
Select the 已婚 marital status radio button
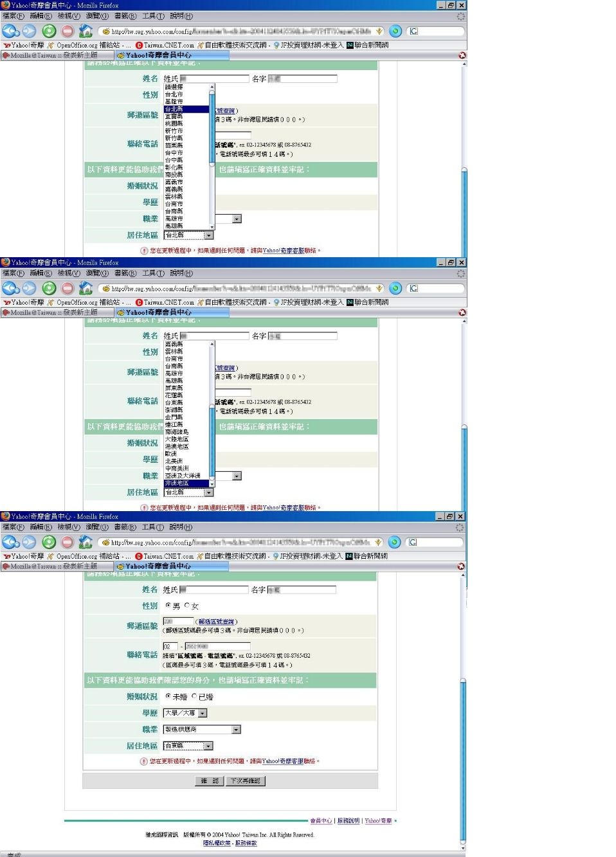[194, 696]
